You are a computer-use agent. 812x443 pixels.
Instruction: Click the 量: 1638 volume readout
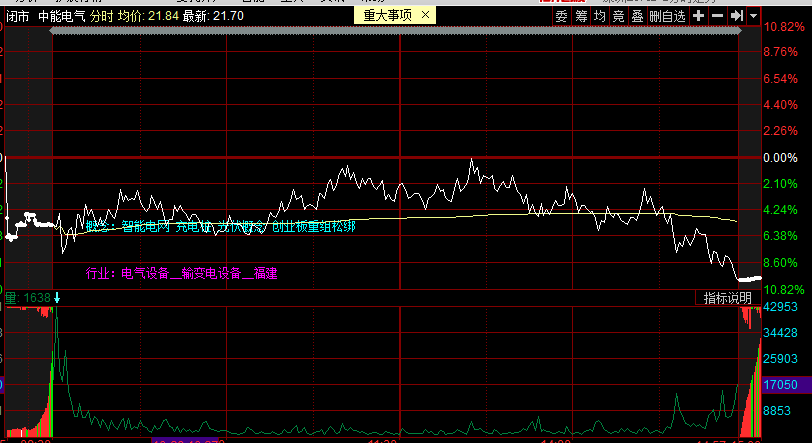click(x=27, y=298)
